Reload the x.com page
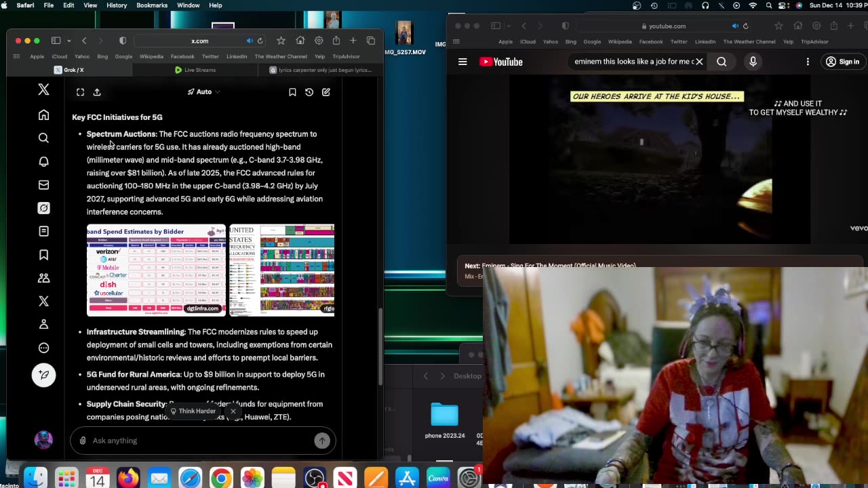This screenshot has width=868, height=488. (x=260, y=41)
